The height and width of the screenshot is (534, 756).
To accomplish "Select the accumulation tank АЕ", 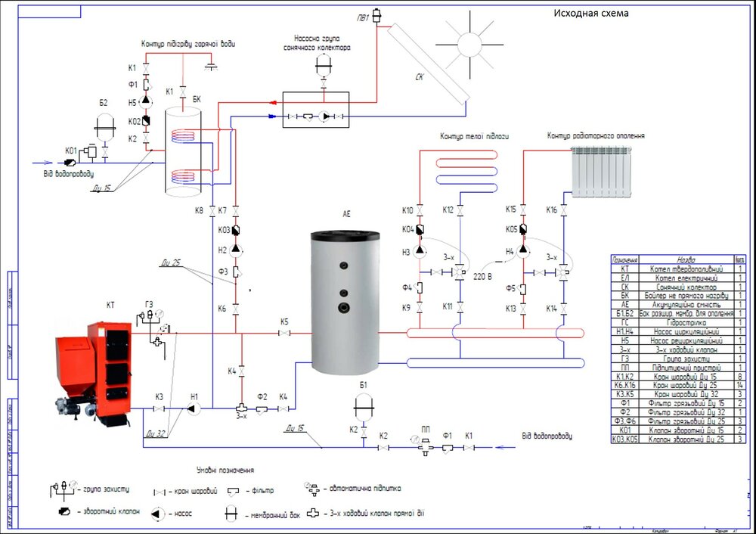I will 345,303.
